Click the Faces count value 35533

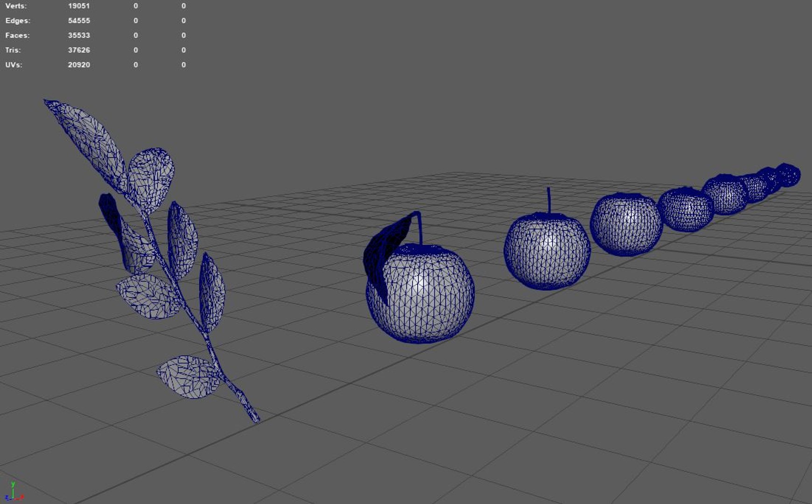click(79, 35)
